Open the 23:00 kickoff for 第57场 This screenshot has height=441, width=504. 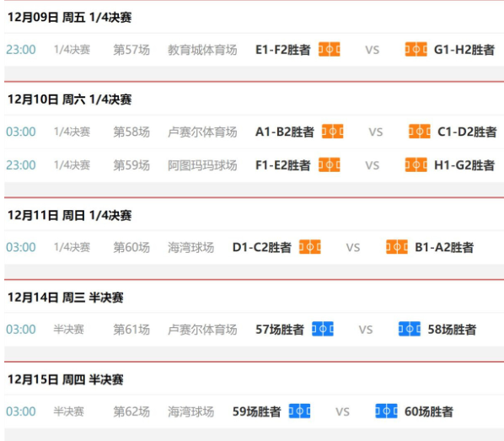(21, 50)
